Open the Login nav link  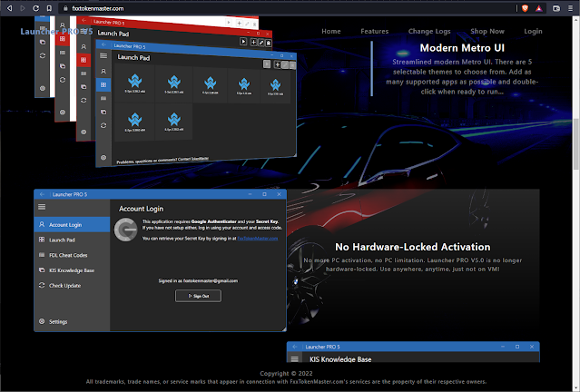click(x=533, y=32)
